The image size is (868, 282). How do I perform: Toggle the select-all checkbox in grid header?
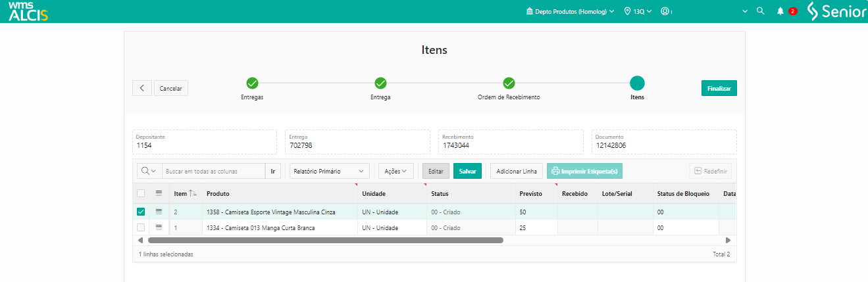(141, 193)
